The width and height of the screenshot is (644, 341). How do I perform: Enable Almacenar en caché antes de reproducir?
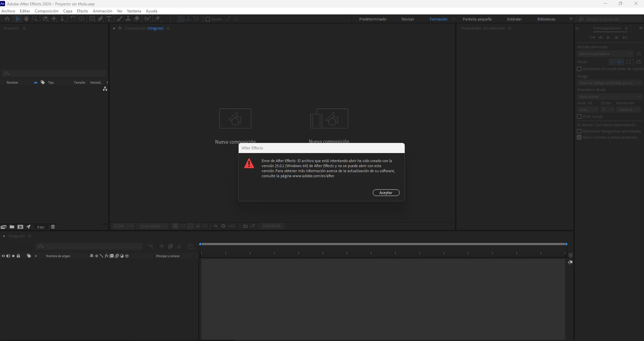tap(579, 69)
